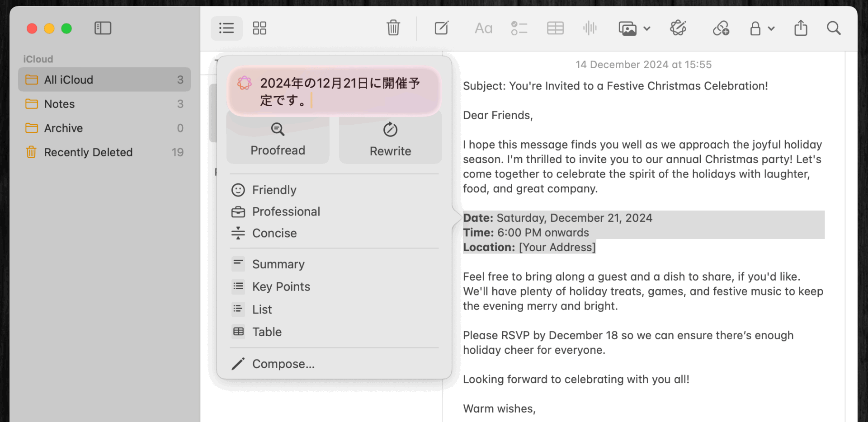This screenshot has height=422, width=868.
Task: Toggle the sidebar visibility
Action: point(103,28)
